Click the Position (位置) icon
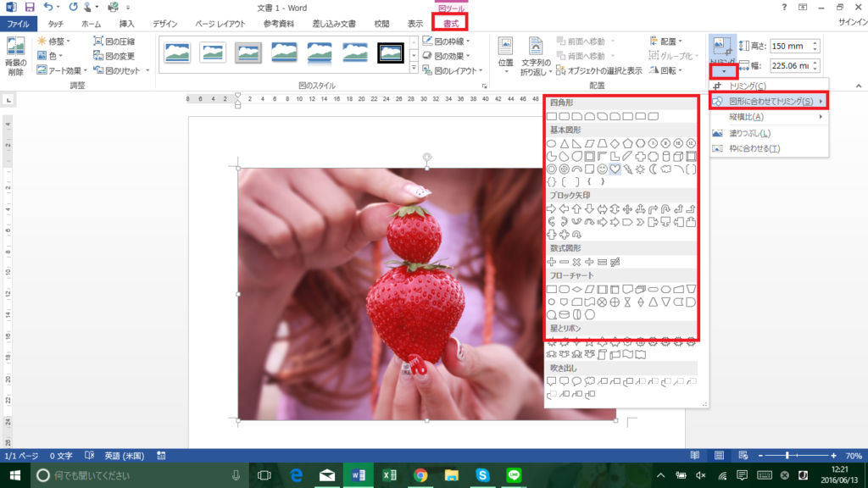This screenshot has height=488, width=868. pyautogui.click(x=505, y=55)
